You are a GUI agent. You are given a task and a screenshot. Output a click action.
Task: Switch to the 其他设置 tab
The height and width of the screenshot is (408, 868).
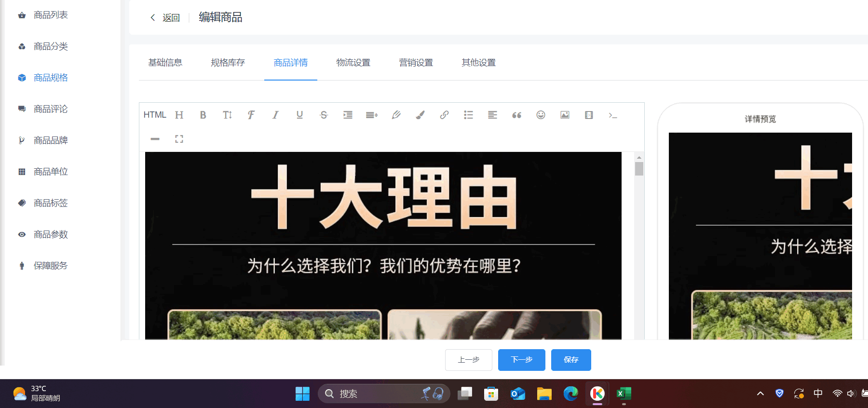click(x=479, y=63)
